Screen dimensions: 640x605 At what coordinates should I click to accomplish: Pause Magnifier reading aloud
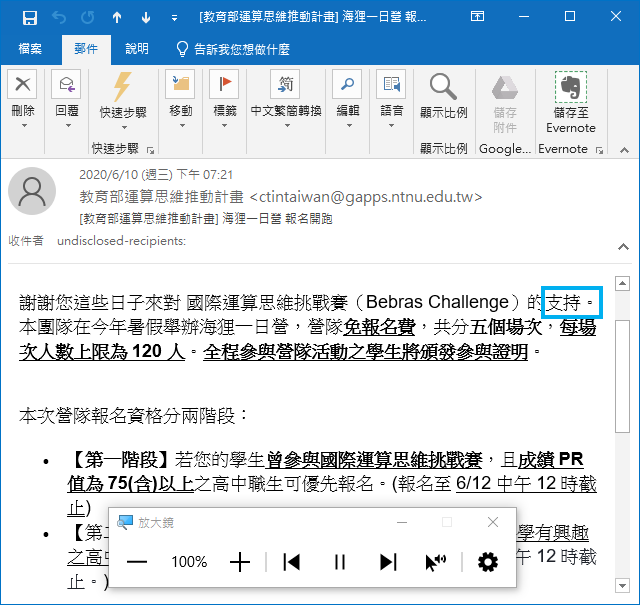340,562
